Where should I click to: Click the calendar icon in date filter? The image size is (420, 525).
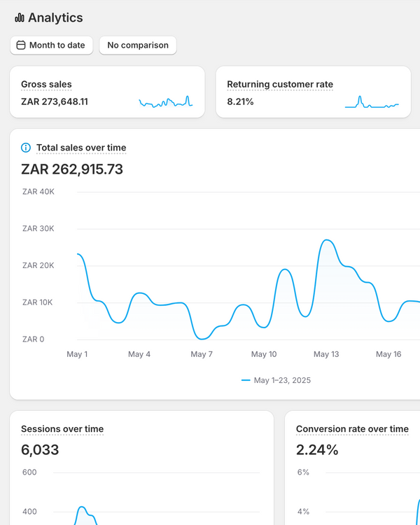tap(21, 45)
